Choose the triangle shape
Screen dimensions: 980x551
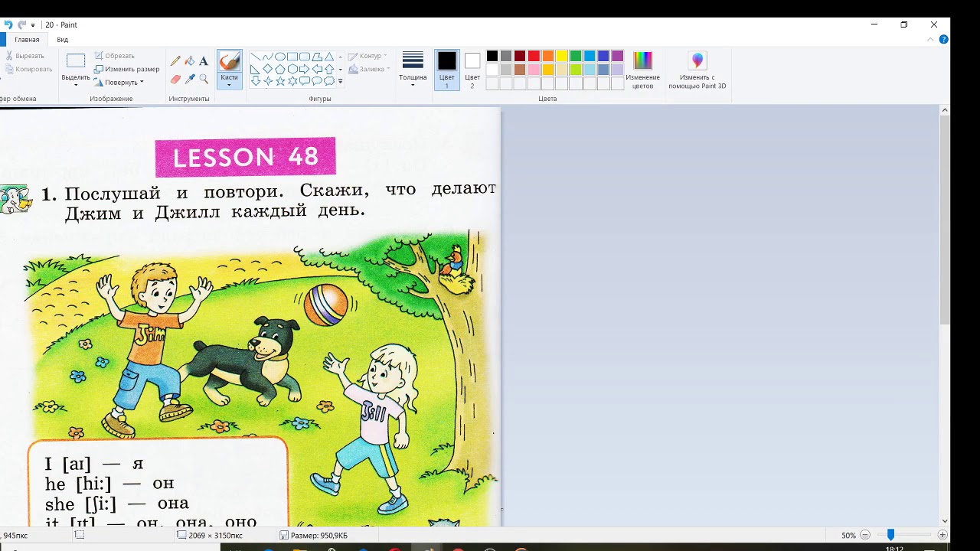point(329,57)
